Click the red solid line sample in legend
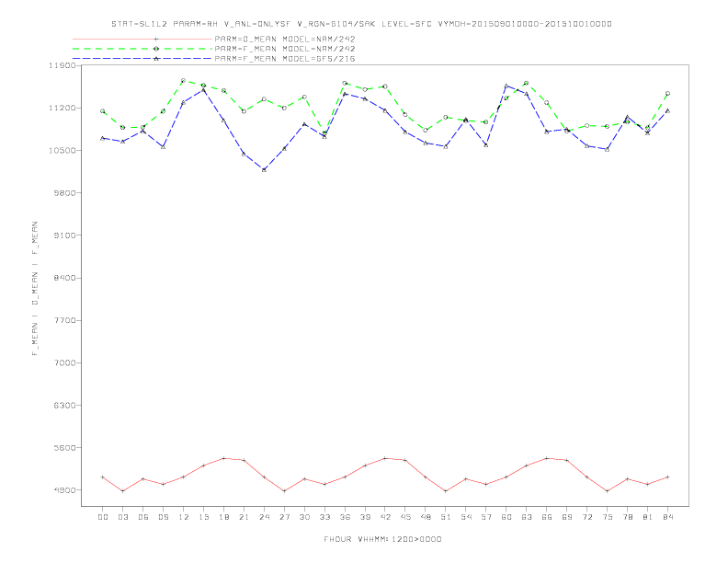 click(142, 39)
